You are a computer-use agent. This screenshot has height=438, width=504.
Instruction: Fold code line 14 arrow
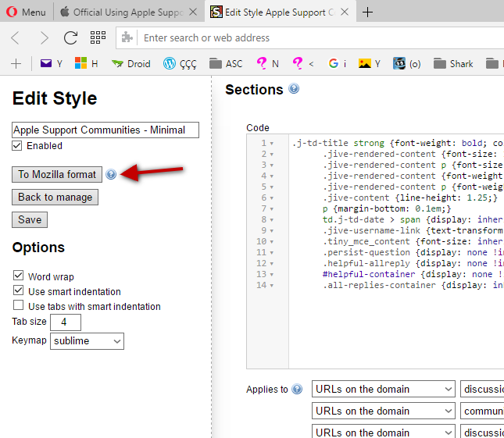coord(272,286)
